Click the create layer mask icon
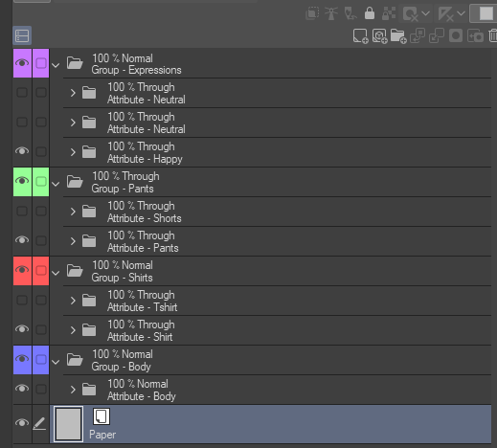 (x=456, y=35)
